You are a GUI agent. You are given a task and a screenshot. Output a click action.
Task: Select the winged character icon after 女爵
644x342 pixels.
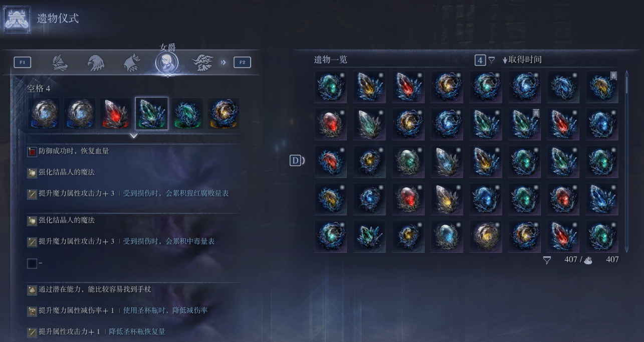click(x=203, y=63)
